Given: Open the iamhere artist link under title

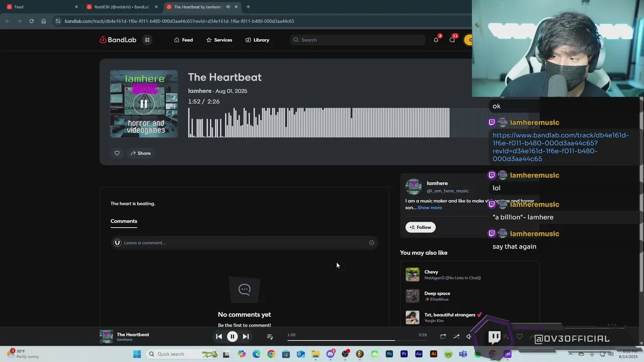Looking at the screenshot, I should [199, 91].
